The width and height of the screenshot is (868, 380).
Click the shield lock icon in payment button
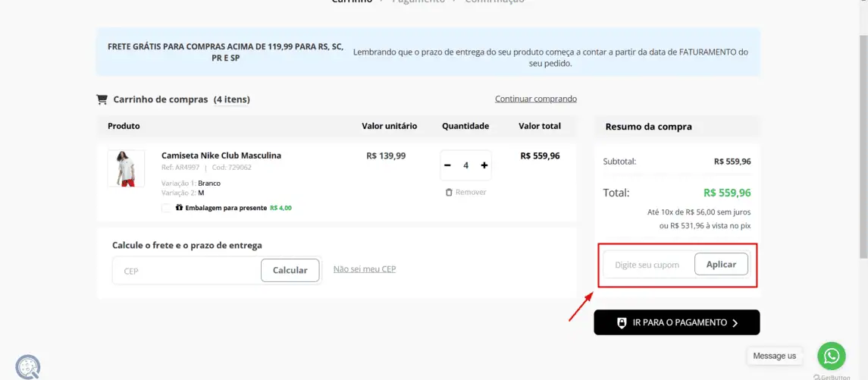[622, 323]
